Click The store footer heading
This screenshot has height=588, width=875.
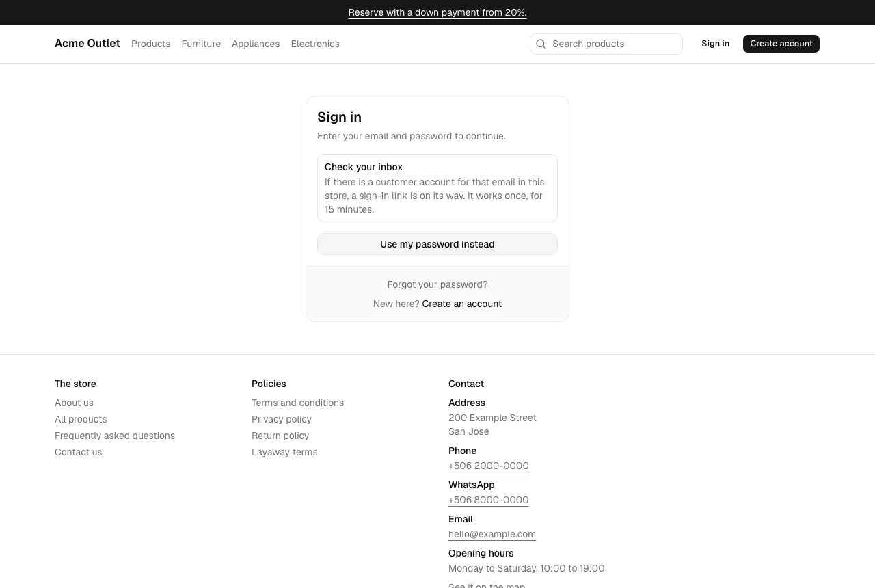75,384
